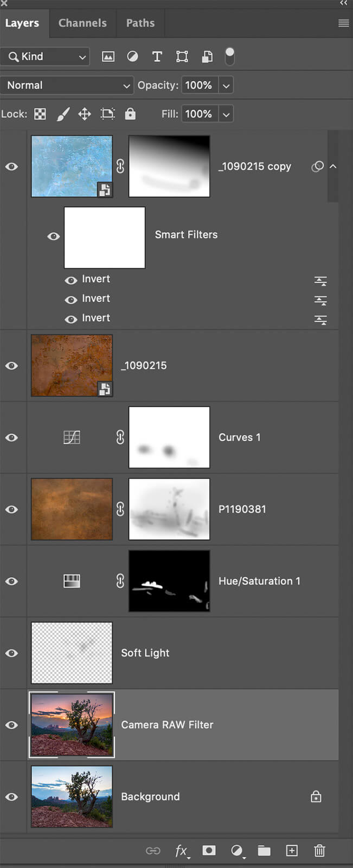The width and height of the screenshot is (353, 868).
Task: Toggle visibility of Smart Filters
Action: (53, 237)
